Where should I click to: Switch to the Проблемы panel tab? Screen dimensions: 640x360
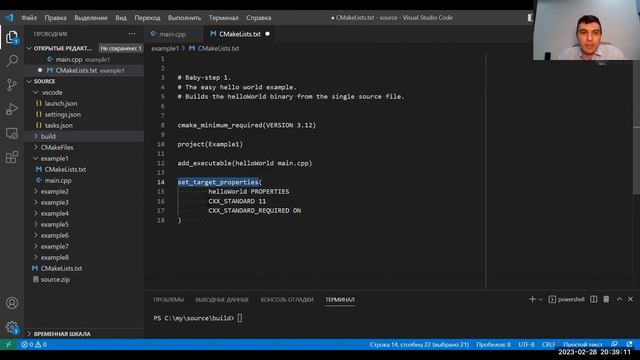pyautogui.click(x=169, y=300)
